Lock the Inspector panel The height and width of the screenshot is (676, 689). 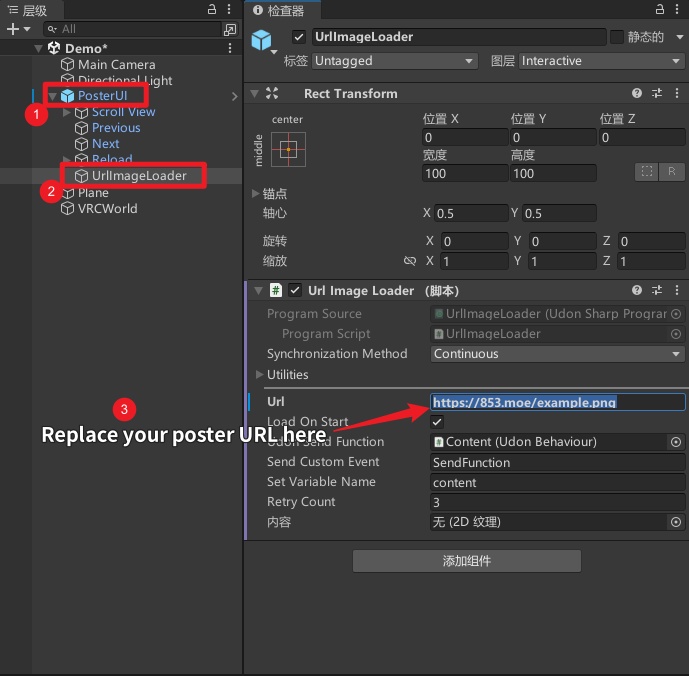tap(660, 9)
